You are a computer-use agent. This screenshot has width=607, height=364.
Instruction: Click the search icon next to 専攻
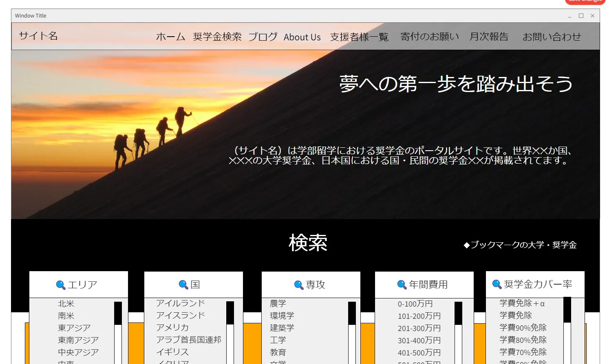point(299,285)
